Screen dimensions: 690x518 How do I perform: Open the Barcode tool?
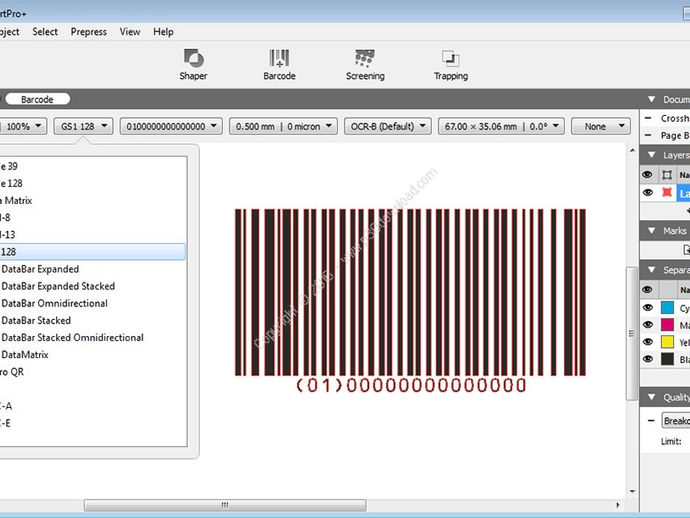click(x=279, y=65)
